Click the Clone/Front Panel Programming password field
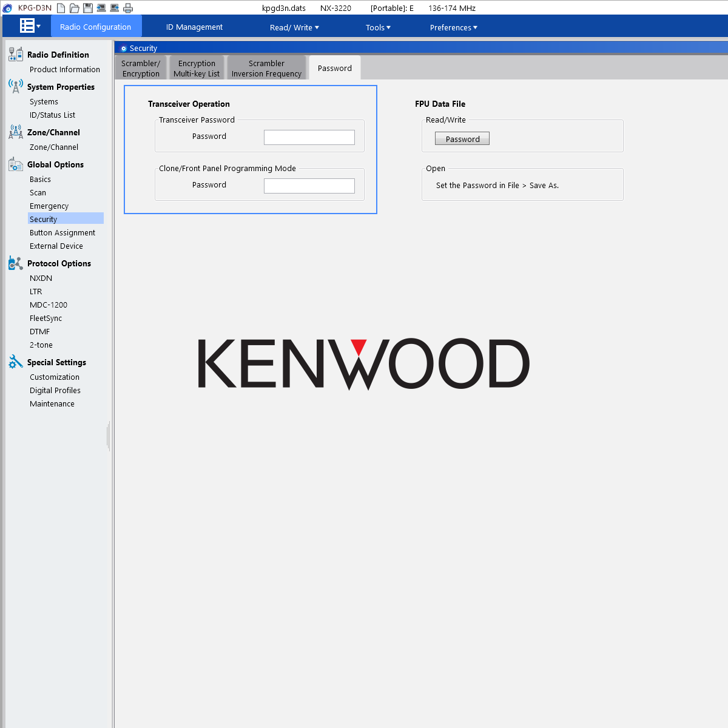The height and width of the screenshot is (728, 728). (309, 186)
